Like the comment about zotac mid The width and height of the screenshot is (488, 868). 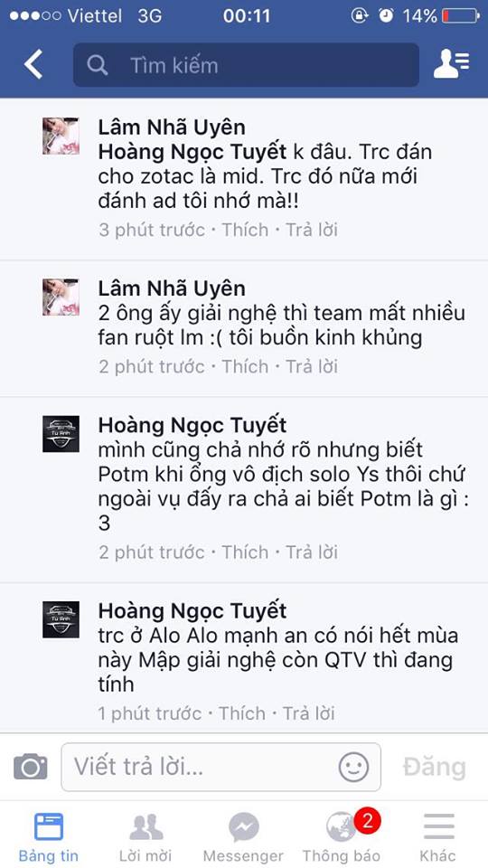pos(245,230)
